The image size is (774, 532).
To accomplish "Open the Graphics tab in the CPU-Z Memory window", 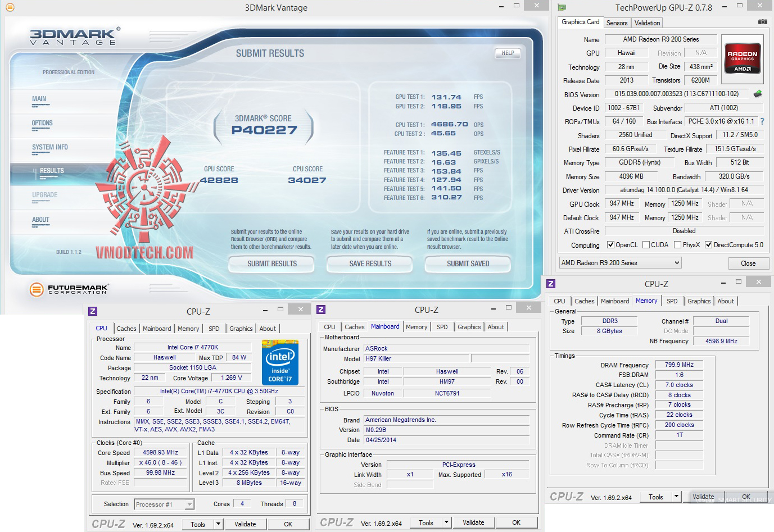I will click(699, 301).
